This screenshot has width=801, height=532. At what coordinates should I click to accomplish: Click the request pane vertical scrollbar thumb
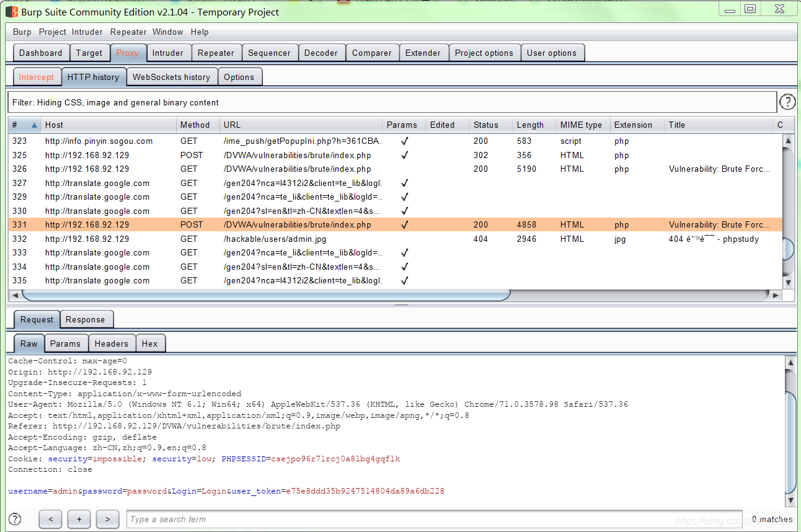790,441
